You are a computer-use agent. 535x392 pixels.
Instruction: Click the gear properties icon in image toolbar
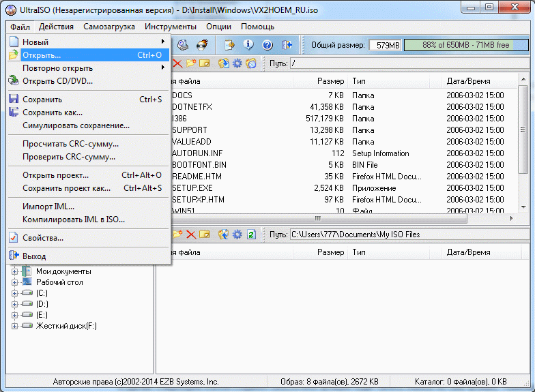coord(237,63)
